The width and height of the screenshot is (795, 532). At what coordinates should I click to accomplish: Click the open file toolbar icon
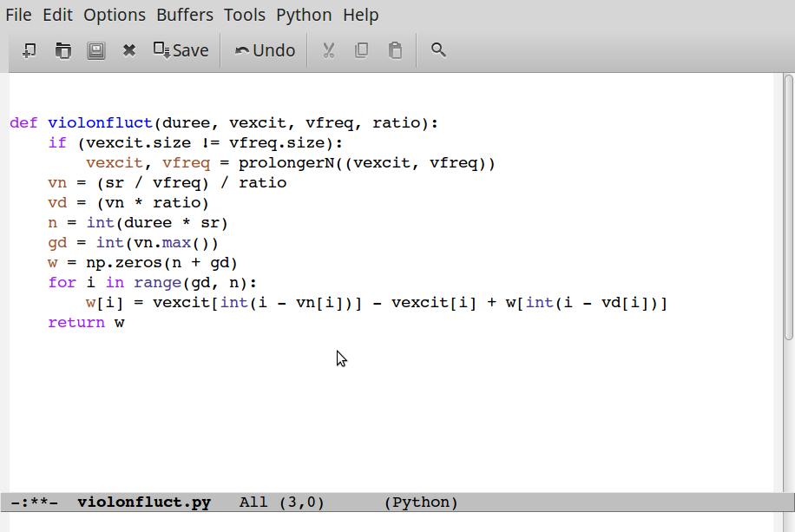(62, 50)
